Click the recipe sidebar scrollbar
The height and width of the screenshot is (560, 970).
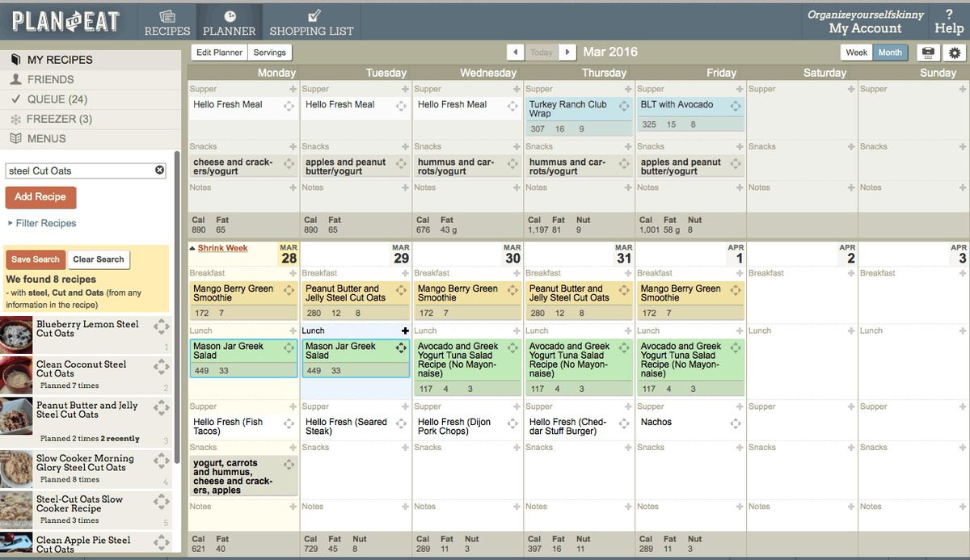coord(177,307)
